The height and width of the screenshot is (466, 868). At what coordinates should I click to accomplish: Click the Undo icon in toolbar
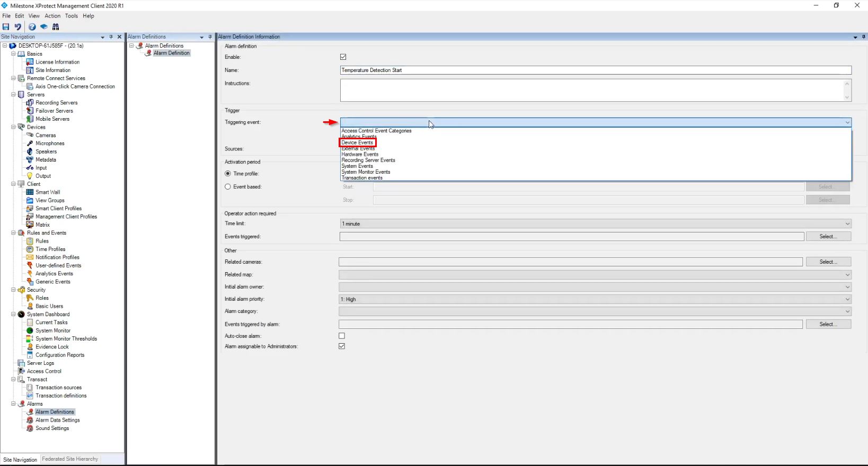pos(18,26)
